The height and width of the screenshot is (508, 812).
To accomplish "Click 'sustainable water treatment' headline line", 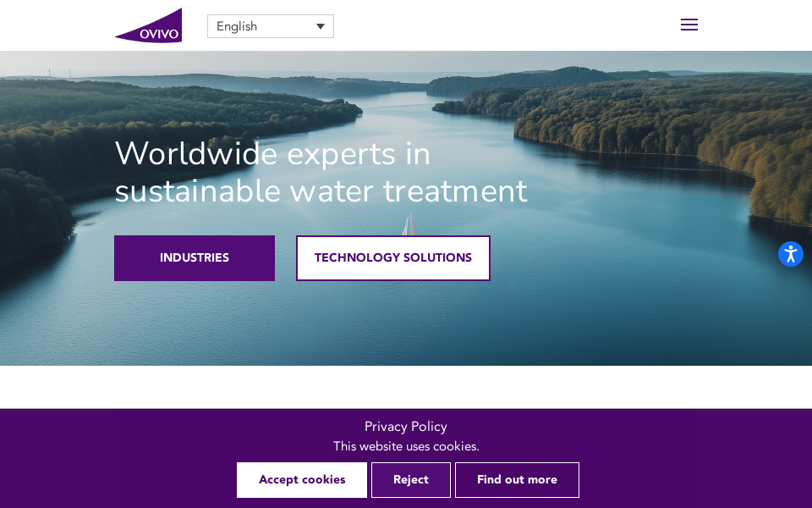I will (x=321, y=191).
